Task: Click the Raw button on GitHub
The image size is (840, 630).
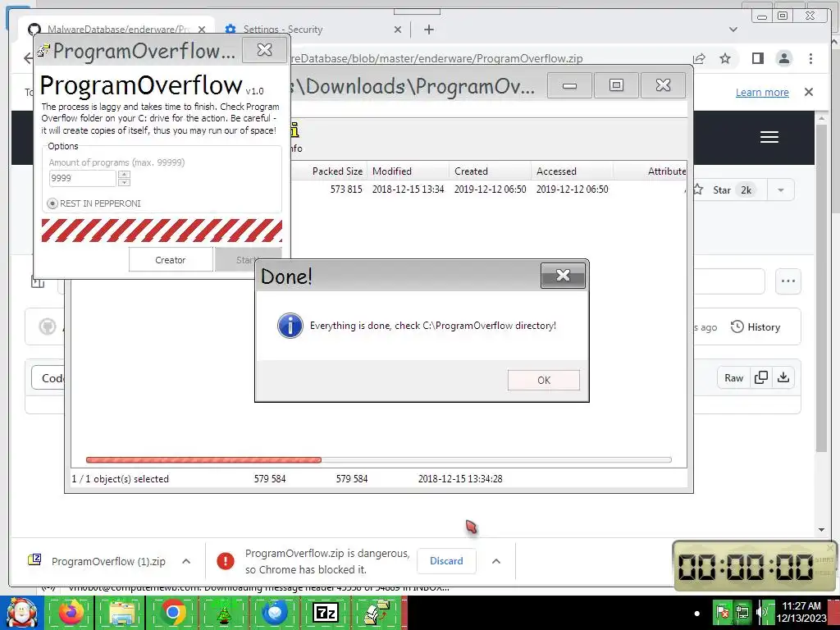Action: pos(734,377)
